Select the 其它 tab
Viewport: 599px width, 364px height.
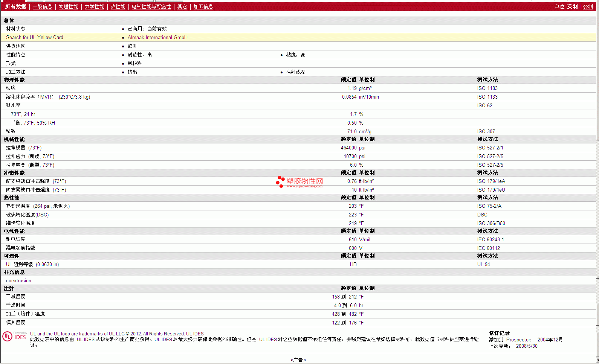click(182, 7)
